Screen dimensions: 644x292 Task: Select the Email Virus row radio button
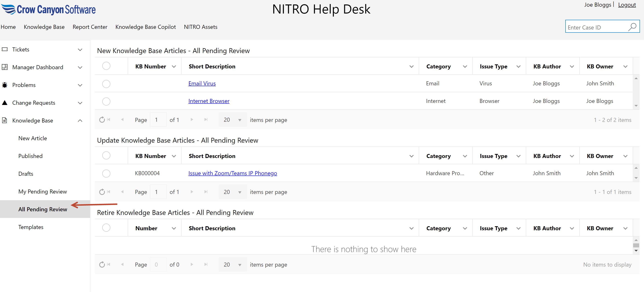click(x=106, y=84)
